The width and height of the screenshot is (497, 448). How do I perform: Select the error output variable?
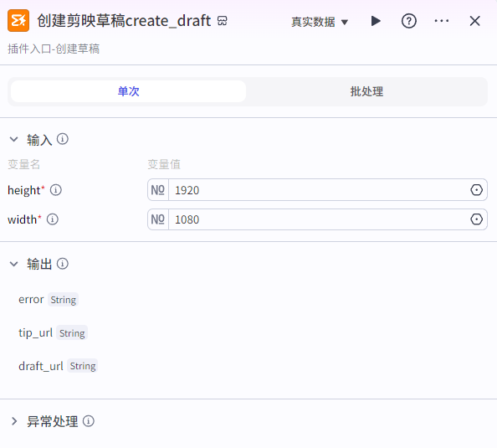(31, 300)
